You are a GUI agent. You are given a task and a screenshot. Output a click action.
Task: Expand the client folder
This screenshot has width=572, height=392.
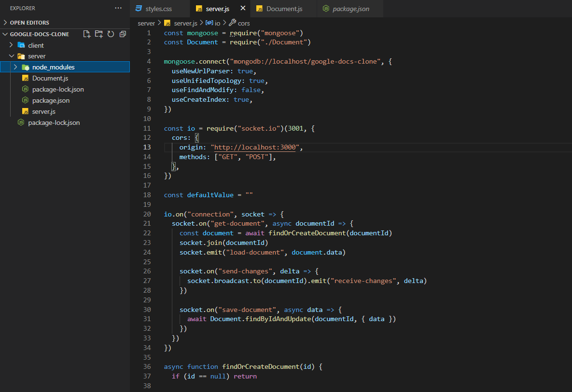pos(11,45)
